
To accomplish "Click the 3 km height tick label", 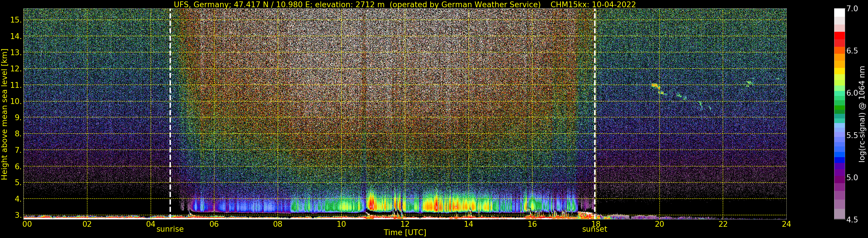I will (x=18, y=215).
